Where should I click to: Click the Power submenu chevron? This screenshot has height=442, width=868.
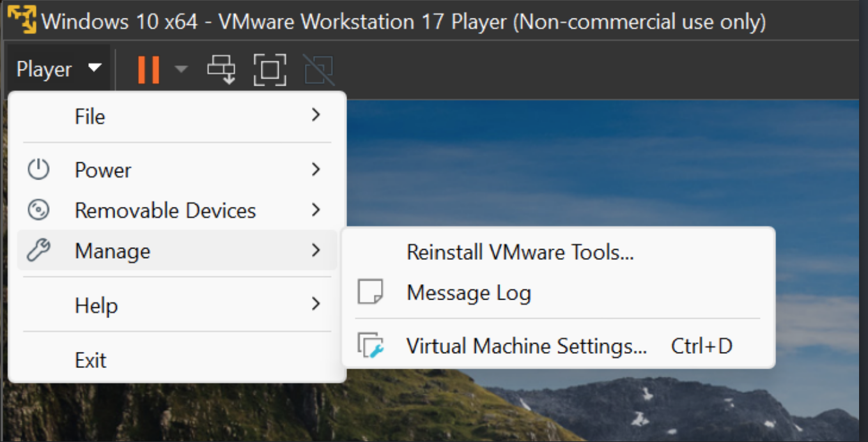pos(316,170)
